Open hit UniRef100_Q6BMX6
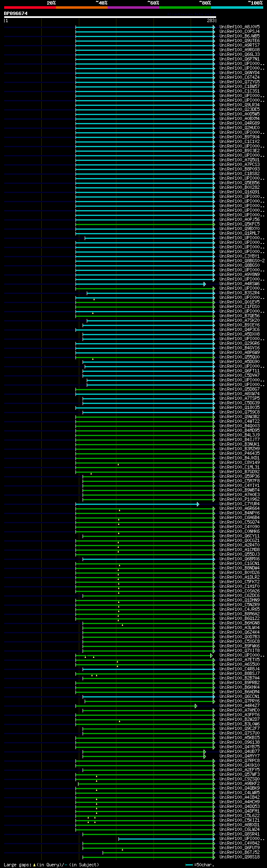 coord(239,559)
